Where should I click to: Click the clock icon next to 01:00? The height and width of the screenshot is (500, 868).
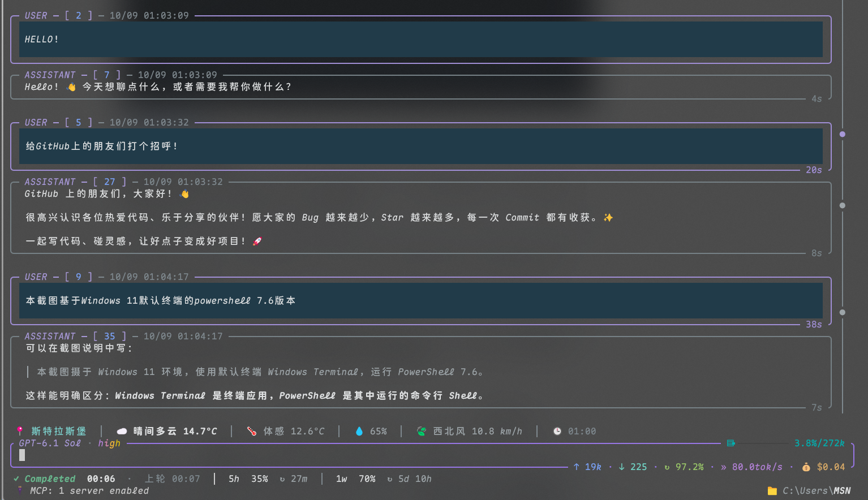click(557, 431)
